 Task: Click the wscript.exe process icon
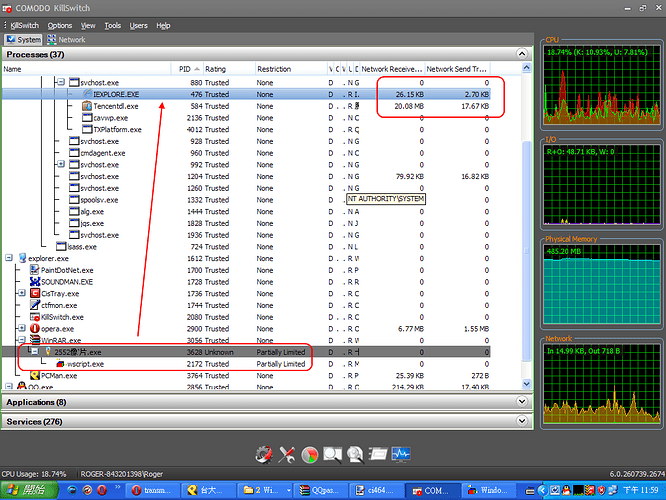coord(60,364)
